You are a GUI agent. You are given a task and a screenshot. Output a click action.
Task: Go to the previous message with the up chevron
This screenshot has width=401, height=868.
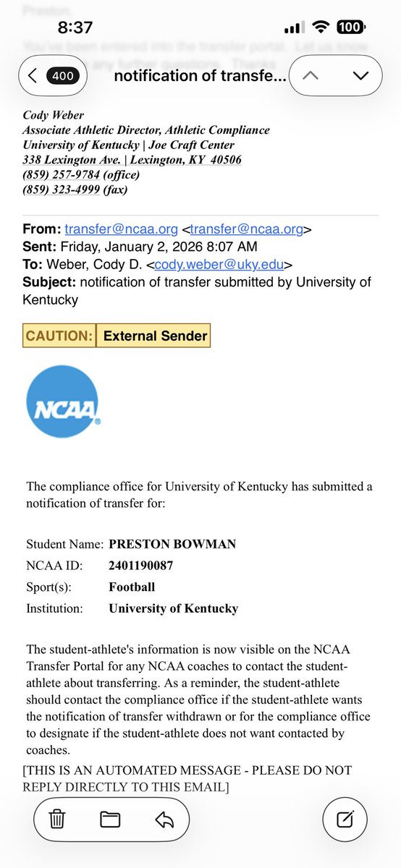[x=310, y=75]
